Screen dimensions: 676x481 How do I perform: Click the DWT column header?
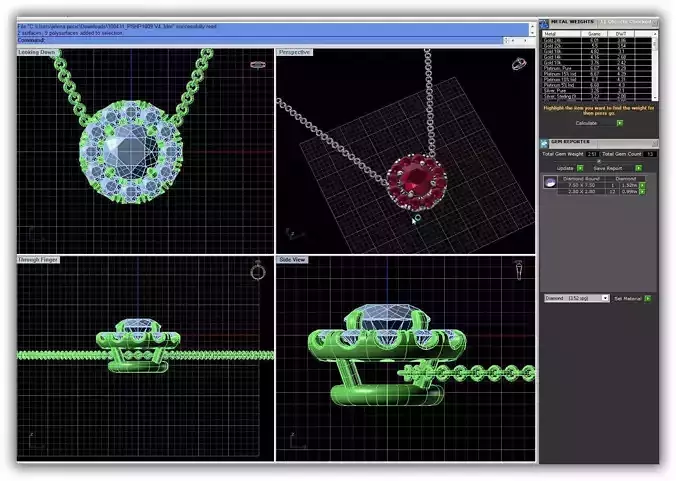[x=621, y=34]
